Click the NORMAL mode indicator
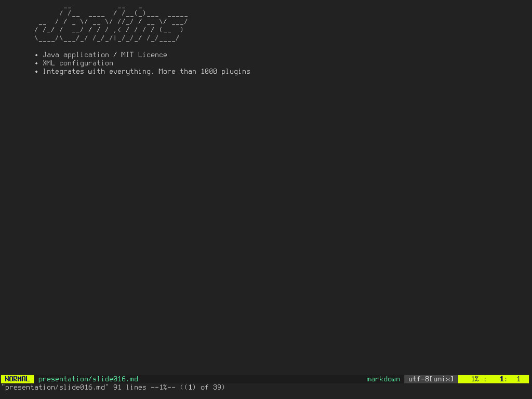Screen dimensions: 532x399 [17, 379]
